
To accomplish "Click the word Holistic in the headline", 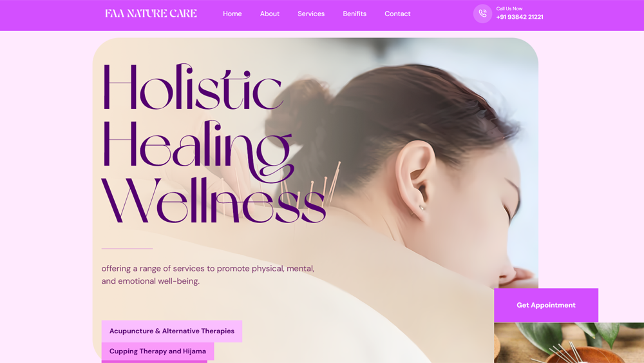I will coord(192,87).
